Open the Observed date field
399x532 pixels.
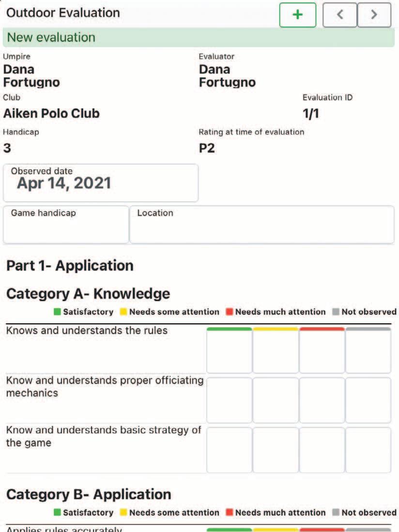pyautogui.click(x=101, y=183)
